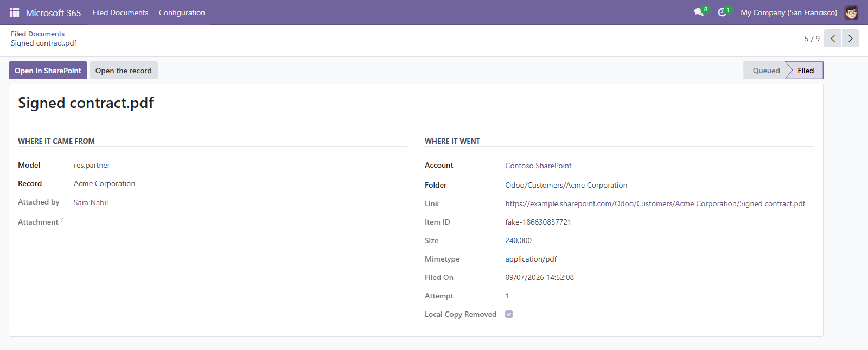This screenshot has width=868, height=350.
Task: Click the Account field label
Action: pos(439,165)
